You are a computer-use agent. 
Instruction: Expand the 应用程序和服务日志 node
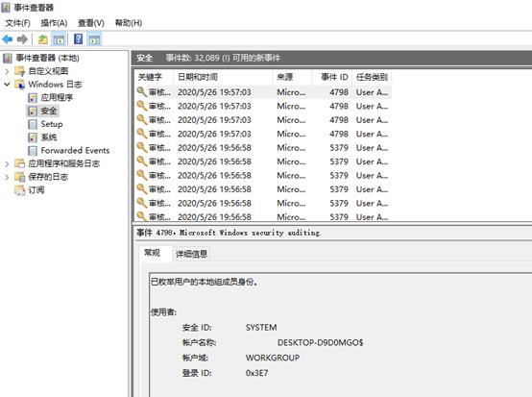click(7, 163)
